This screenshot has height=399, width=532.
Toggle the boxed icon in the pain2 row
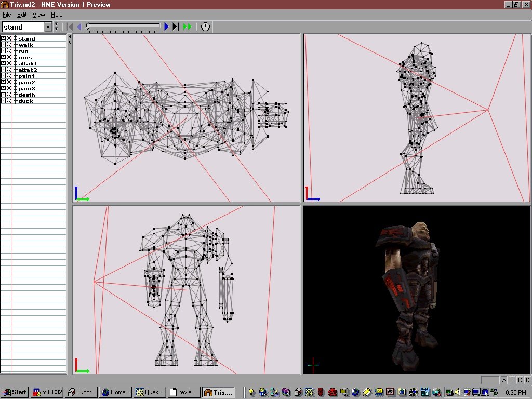click(4, 82)
